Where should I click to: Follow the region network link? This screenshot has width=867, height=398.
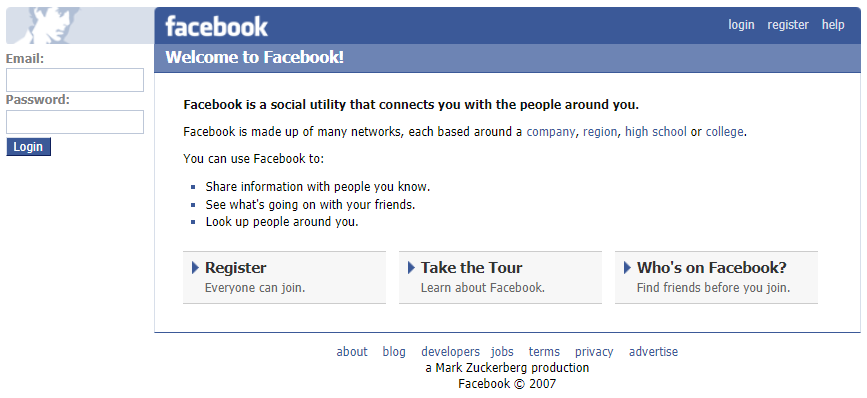point(599,132)
